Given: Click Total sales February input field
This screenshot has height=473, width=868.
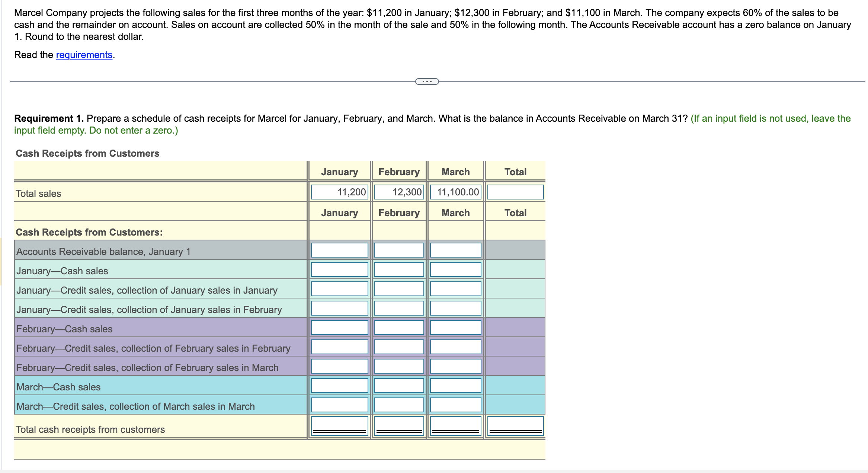Looking at the screenshot, I should (399, 192).
